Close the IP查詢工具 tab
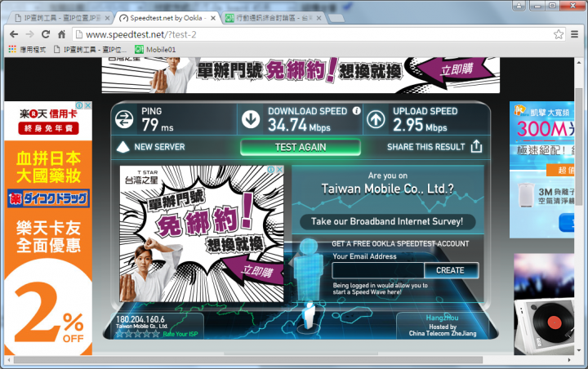Screen dimensions: 588x369 (107, 18)
